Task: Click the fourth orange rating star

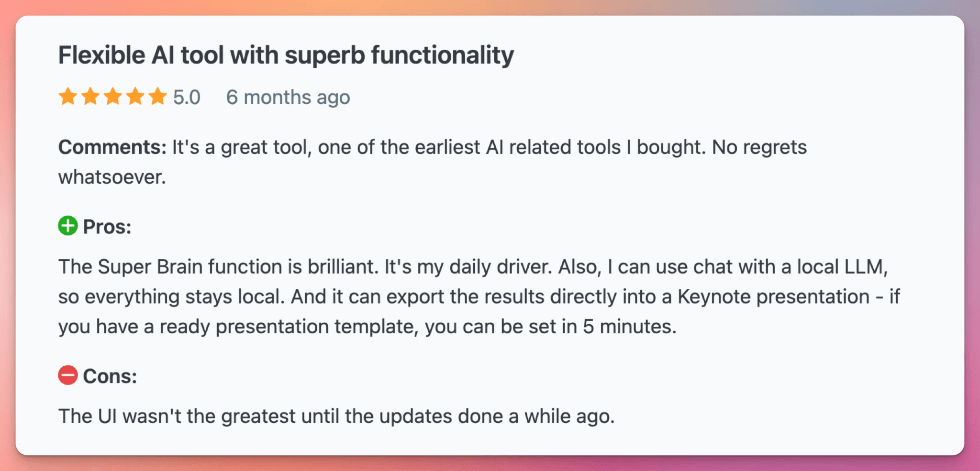Action: coord(135,97)
